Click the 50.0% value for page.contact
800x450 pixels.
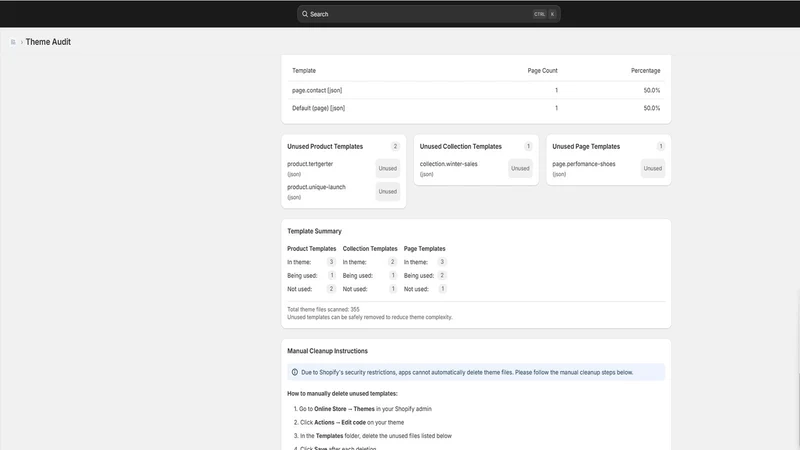point(652,90)
